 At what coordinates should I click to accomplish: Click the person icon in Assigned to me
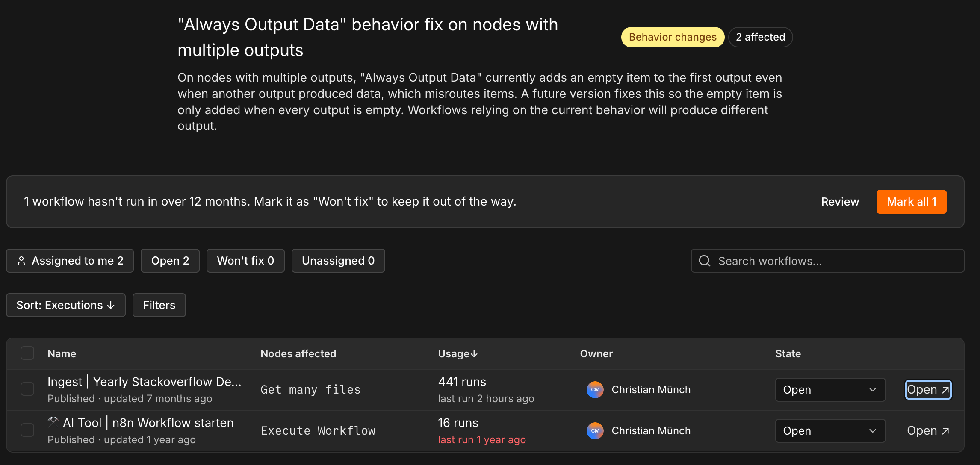coord(21,261)
